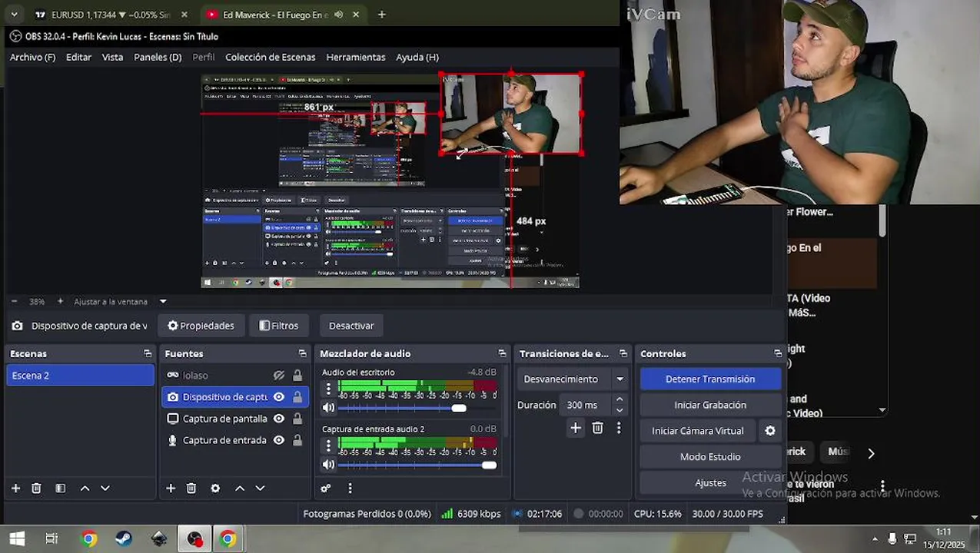Open virtual camera settings gear
Screen dimensions: 980x553
pos(770,431)
